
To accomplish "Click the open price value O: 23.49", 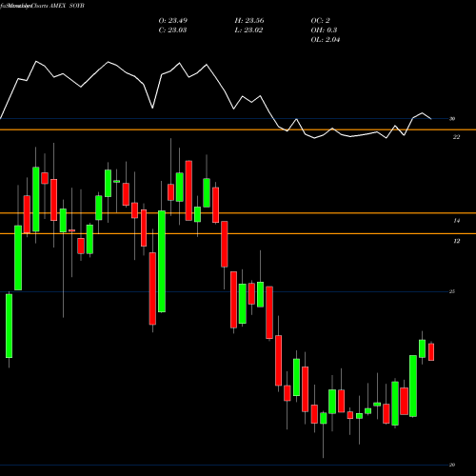I will point(173,21).
